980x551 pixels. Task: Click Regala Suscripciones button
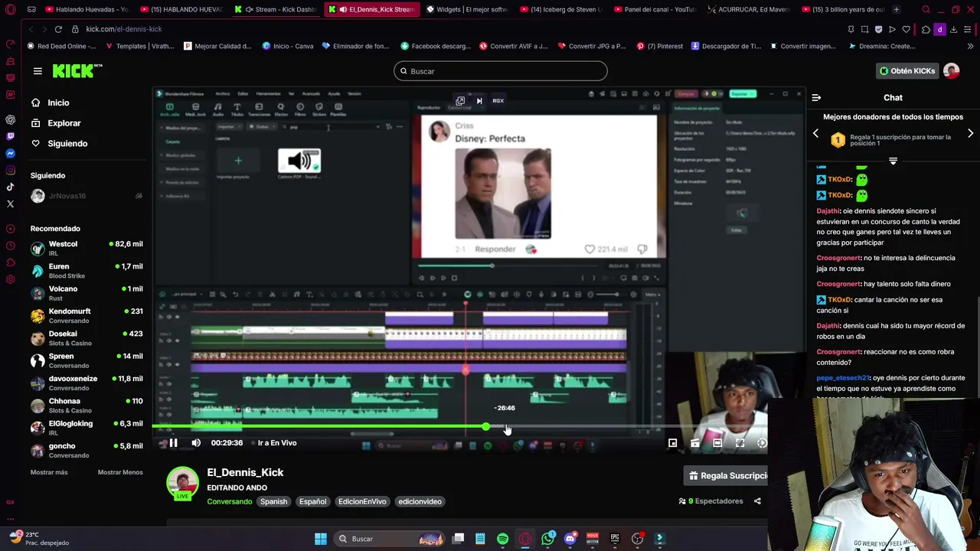pos(726,476)
